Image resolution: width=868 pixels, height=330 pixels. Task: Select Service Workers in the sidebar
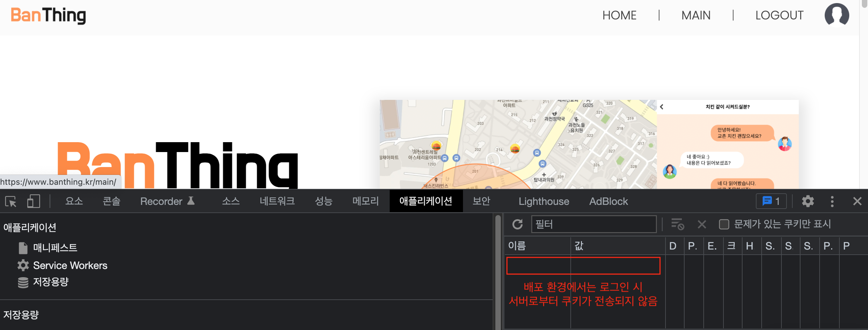[x=62, y=265]
